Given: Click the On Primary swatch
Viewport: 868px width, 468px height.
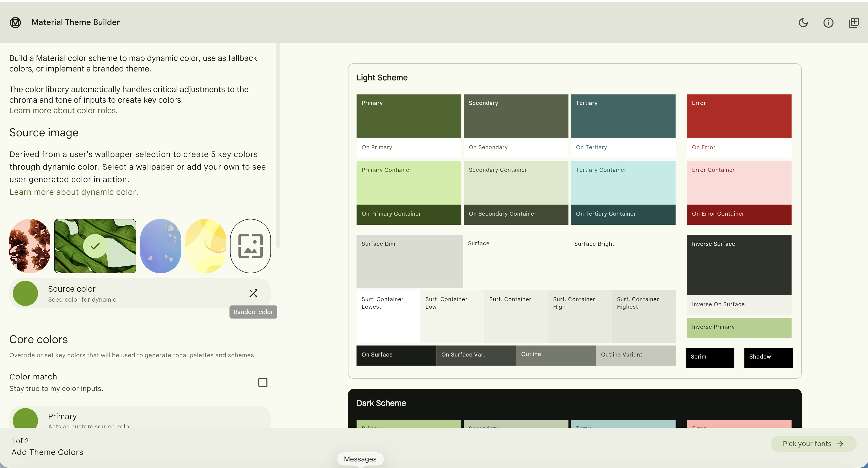Looking at the screenshot, I should (409, 148).
